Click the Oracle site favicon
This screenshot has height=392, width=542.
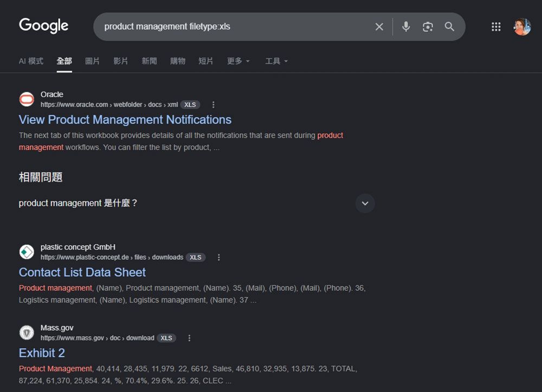(27, 100)
